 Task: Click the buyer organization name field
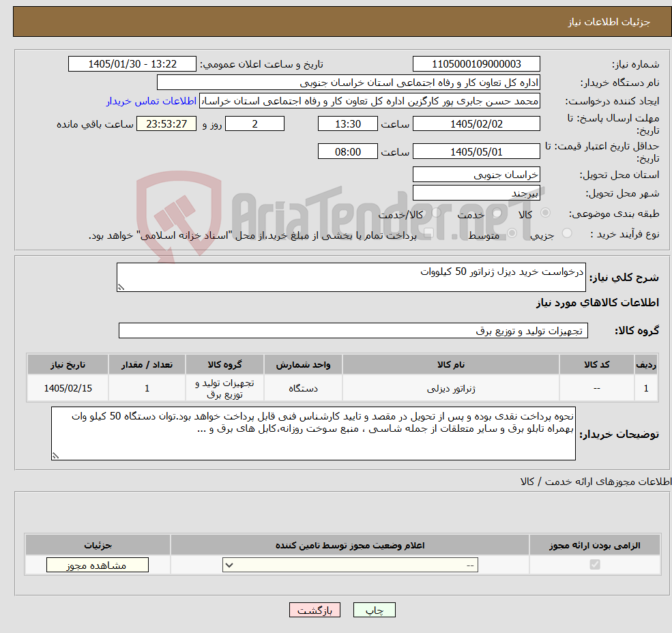tap(349, 83)
